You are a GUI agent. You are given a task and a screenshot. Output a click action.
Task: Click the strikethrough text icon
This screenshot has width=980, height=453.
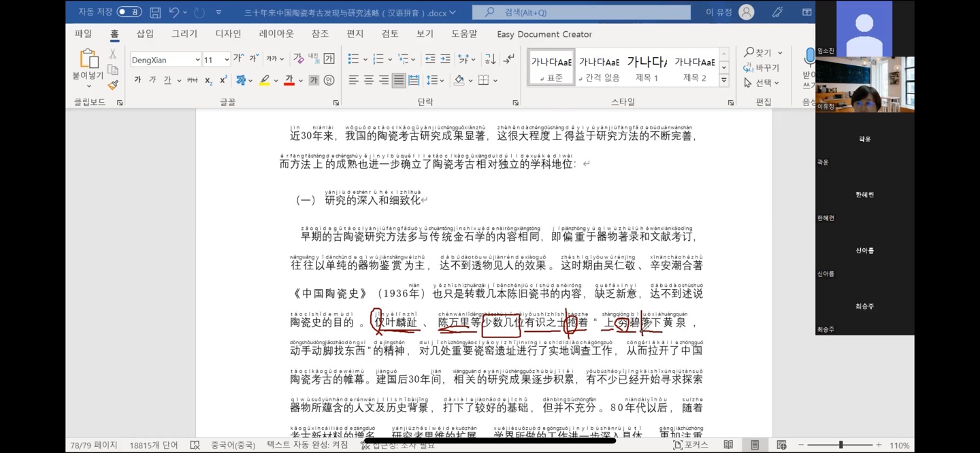[x=191, y=80]
